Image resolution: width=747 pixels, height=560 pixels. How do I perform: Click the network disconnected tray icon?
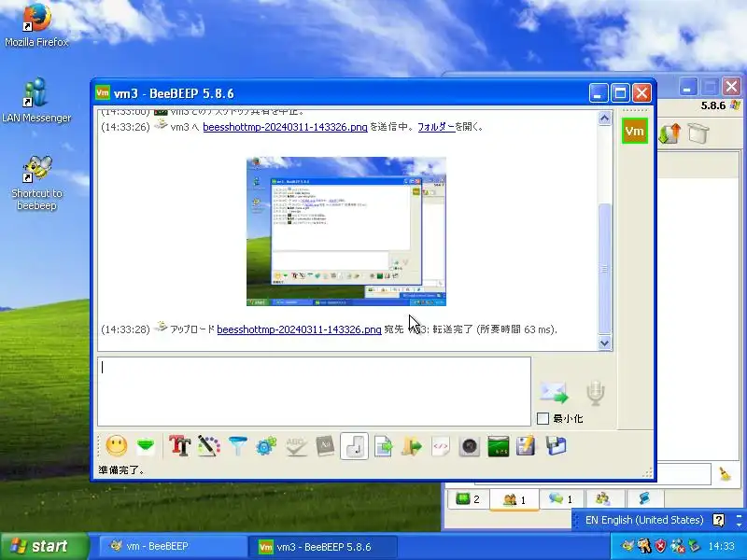pos(677,546)
